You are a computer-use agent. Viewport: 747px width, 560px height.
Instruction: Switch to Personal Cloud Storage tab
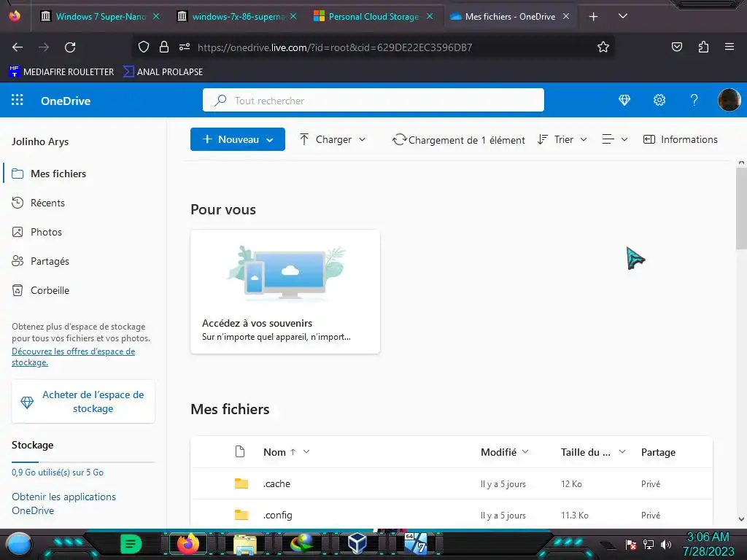(373, 17)
